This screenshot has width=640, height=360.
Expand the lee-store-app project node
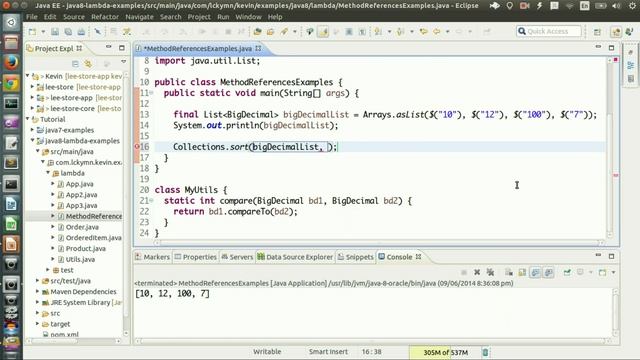point(33,98)
